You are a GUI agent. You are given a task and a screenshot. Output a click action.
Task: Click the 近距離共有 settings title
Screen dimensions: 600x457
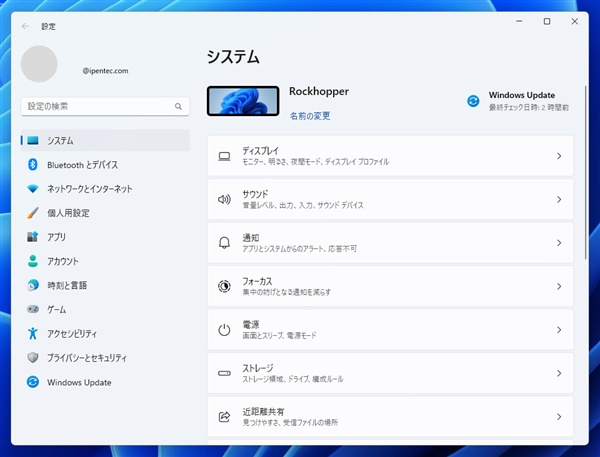[x=263, y=411]
